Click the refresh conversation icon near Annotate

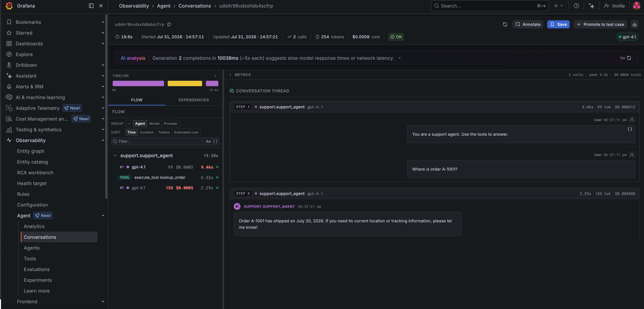pos(505,24)
